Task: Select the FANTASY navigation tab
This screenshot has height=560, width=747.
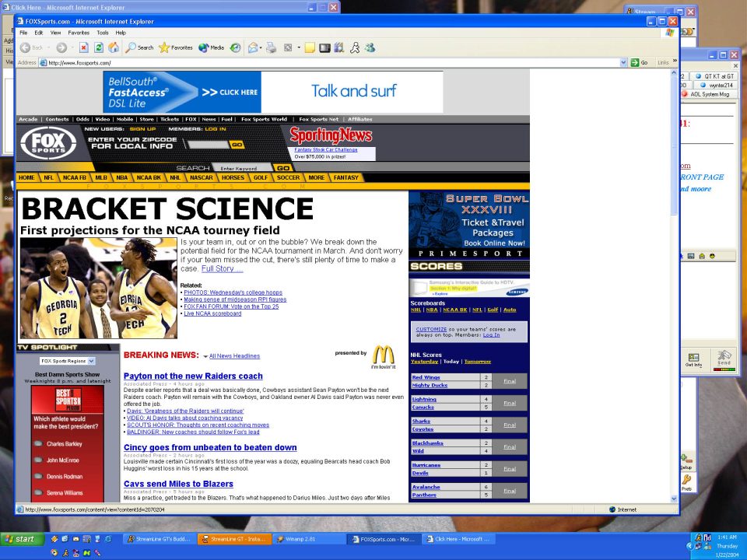Action: click(345, 177)
